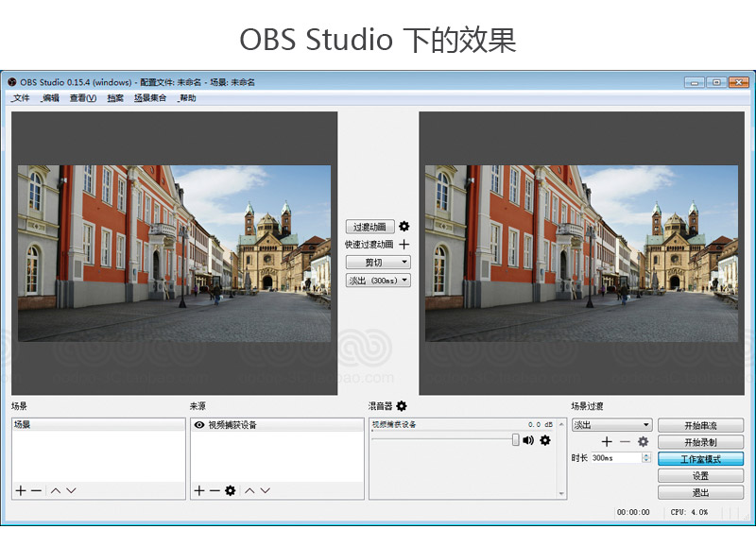This screenshot has height=546, width=756.
Task: Minimize the OBS Studio window
Action: [695, 82]
